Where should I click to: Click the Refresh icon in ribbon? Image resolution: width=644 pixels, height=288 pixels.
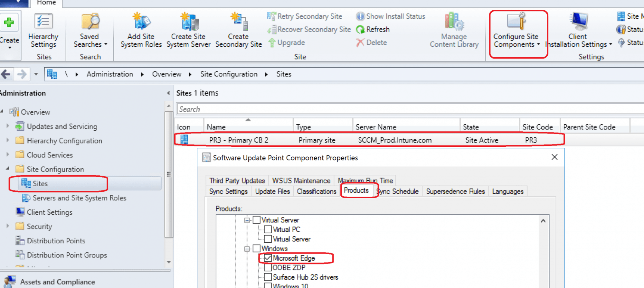point(360,30)
